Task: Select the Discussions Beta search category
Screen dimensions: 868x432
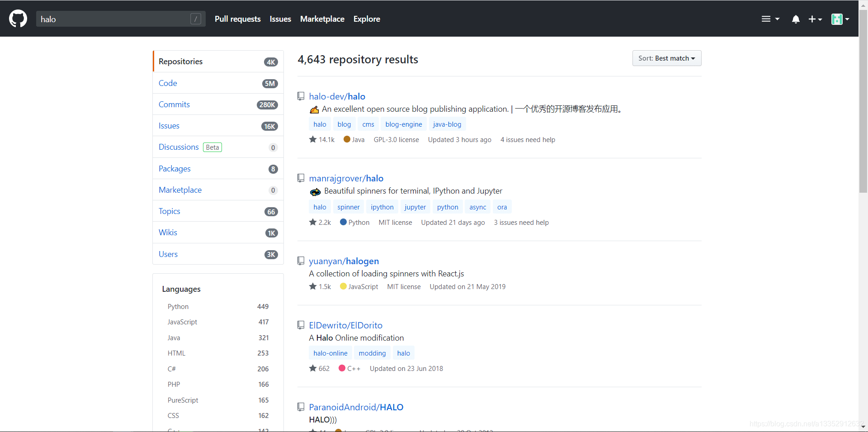Action: [218, 147]
